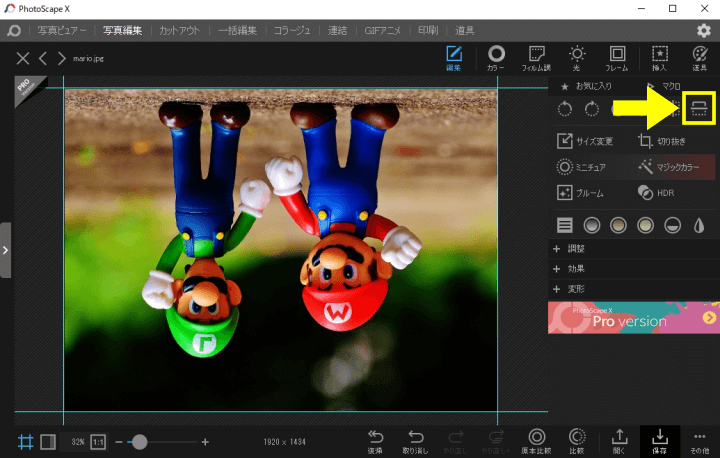The image size is (720, 458).
Task: Click the 32% zoom value
Action: pos(78,442)
